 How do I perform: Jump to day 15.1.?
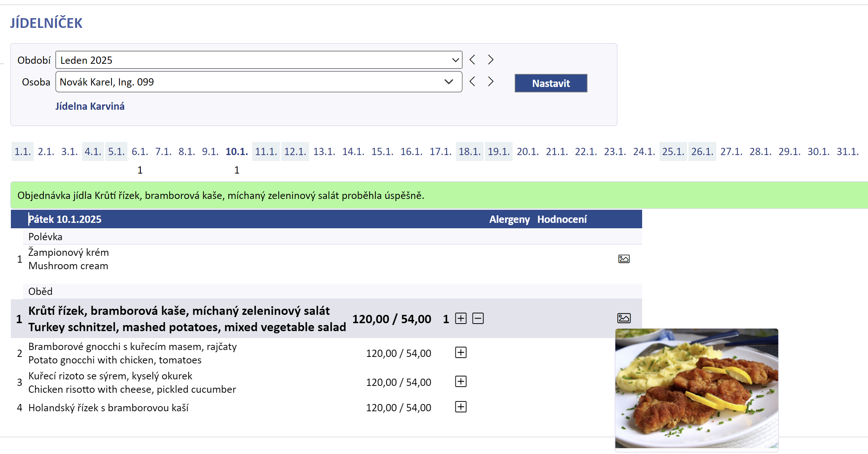[x=382, y=151]
